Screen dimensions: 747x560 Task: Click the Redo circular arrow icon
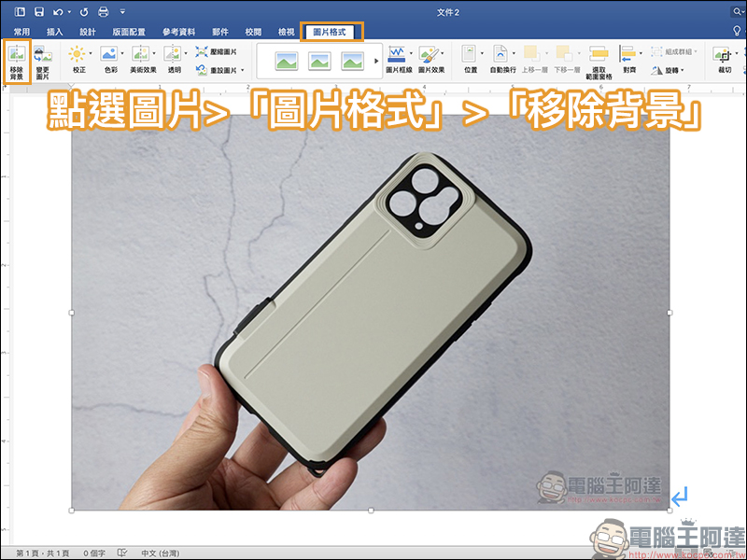pos(84,12)
